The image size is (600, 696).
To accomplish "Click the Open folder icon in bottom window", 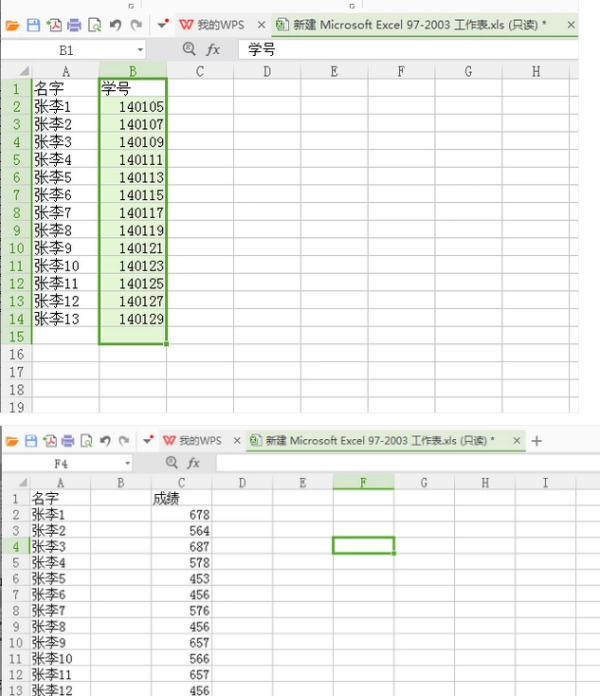I will (x=12, y=441).
